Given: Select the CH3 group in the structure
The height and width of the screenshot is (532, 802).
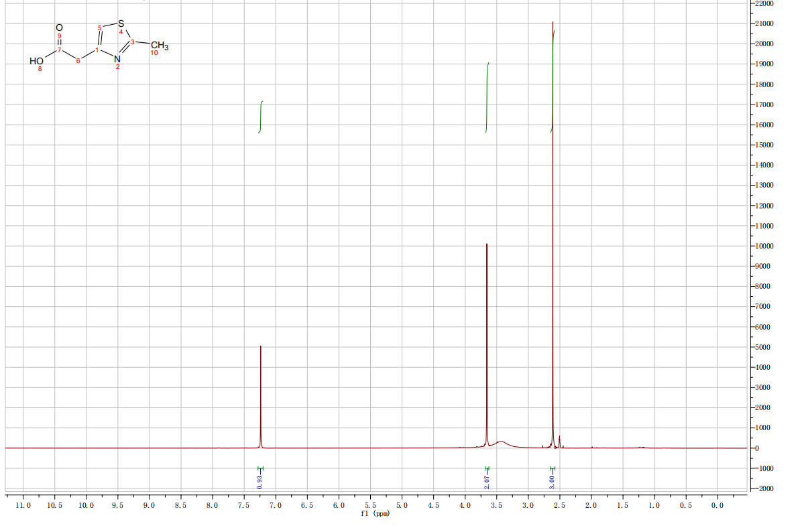Looking at the screenshot, I should pos(158,46).
